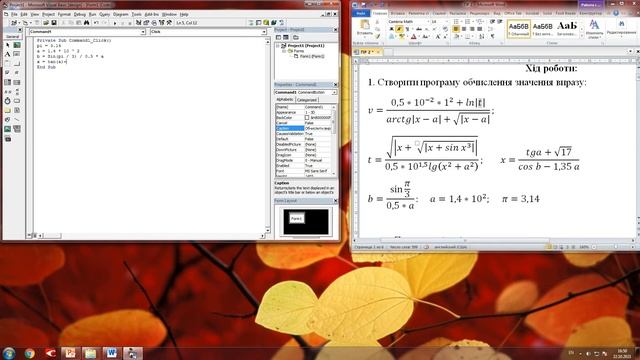
Task: Select the CheckBox control in the toolbox
Action: pyautogui.click(x=7, y=73)
